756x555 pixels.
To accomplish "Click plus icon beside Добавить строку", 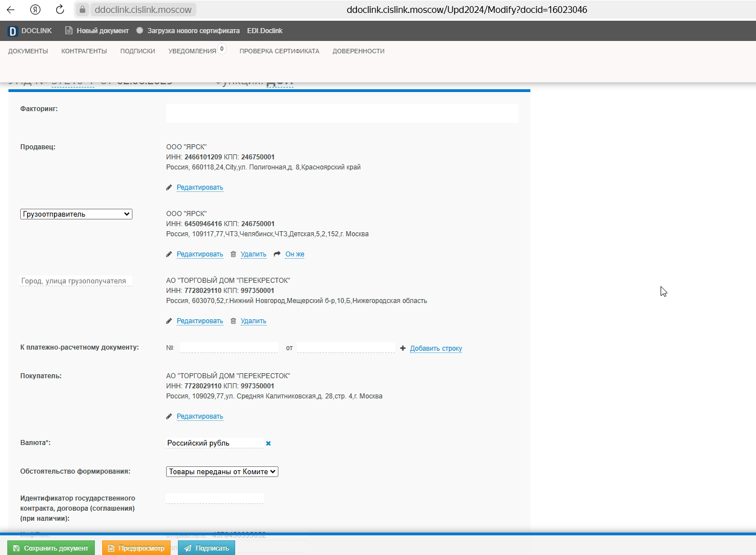I will pyautogui.click(x=402, y=348).
